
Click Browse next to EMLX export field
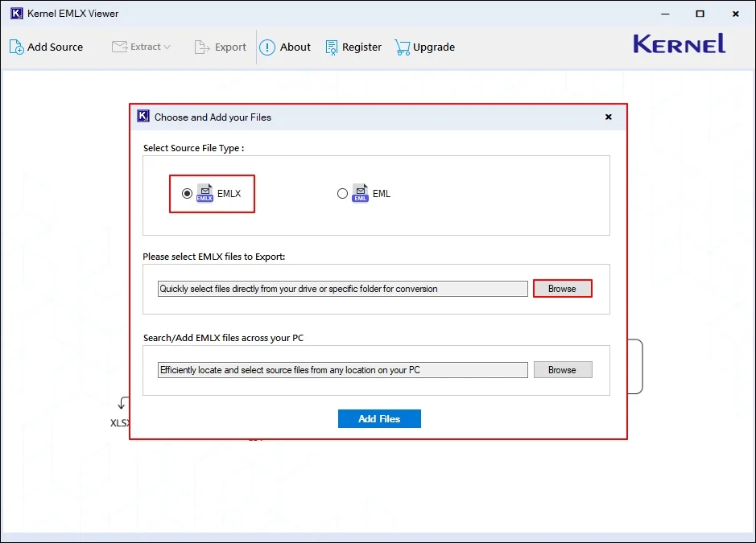click(x=562, y=288)
